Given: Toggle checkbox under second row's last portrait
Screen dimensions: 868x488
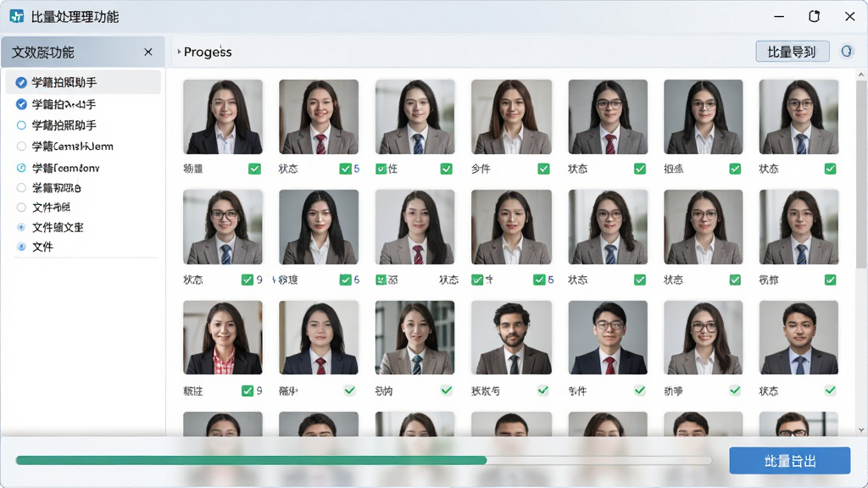Looking at the screenshot, I should pos(831,280).
